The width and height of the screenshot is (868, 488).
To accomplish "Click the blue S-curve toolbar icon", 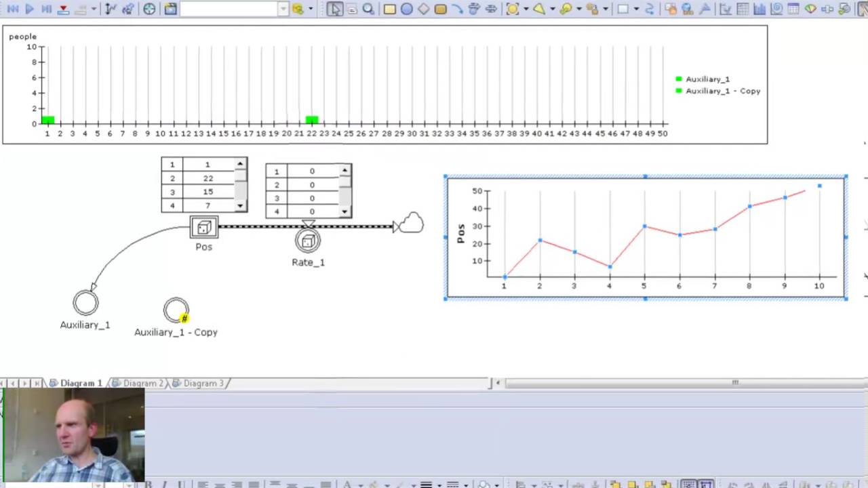I will click(x=650, y=9).
